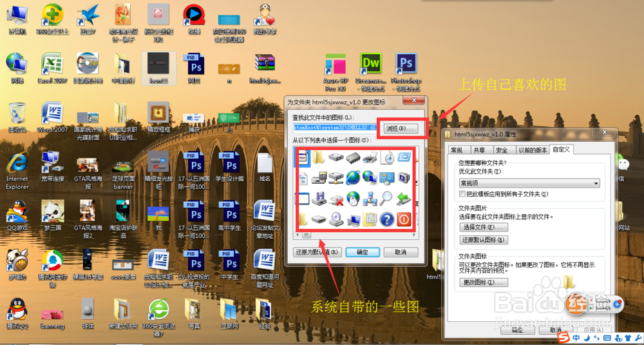
Task: Select the 360安全浏览器7 desktop icon
Action: (x=158, y=317)
